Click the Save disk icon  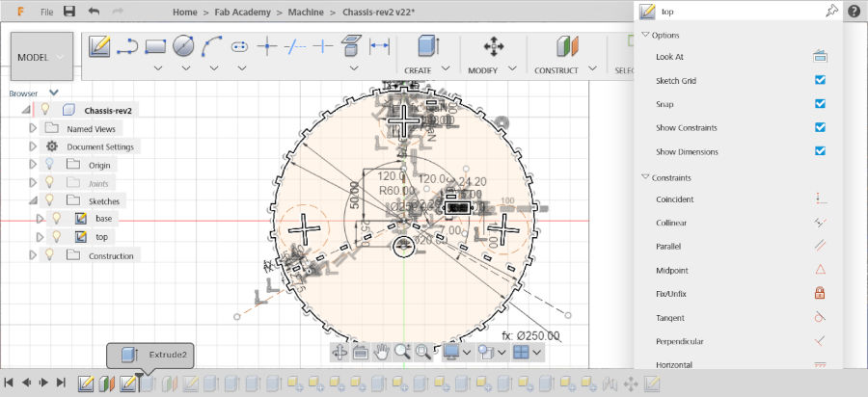tap(69, 12)
